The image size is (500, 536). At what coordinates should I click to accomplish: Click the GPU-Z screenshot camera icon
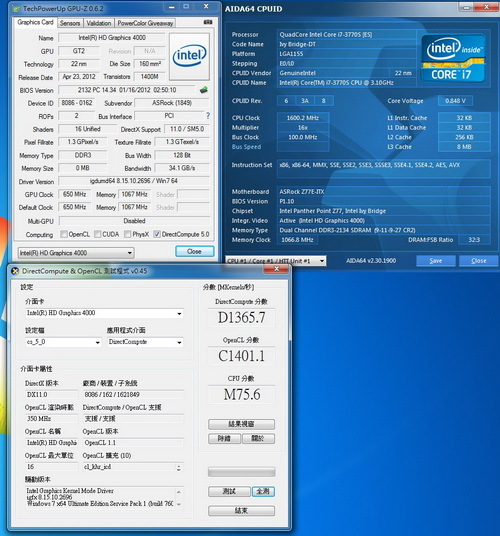pyautogui.click(x=208, y=22)
